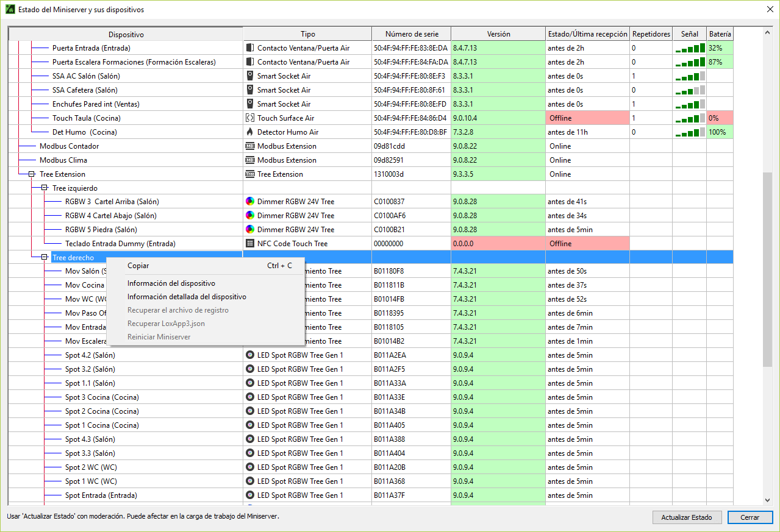
Task: Click the Detector Humo flame icon
Action: pos(249,132)
